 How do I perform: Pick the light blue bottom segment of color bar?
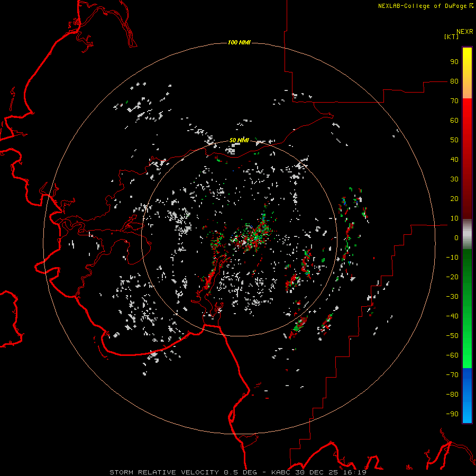(x=467, y=413)
